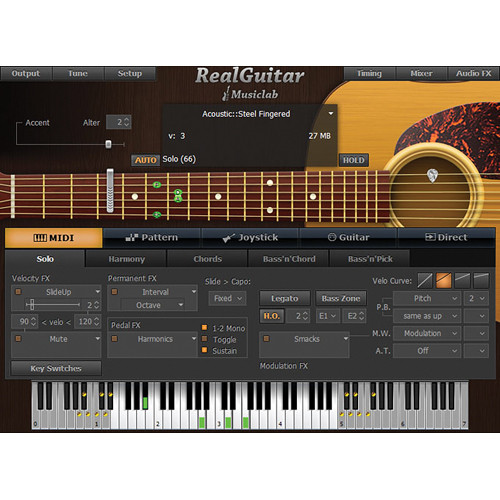Click the capo on the fretboard
This screenshot has height=500, width=500.
click(110, 190)
